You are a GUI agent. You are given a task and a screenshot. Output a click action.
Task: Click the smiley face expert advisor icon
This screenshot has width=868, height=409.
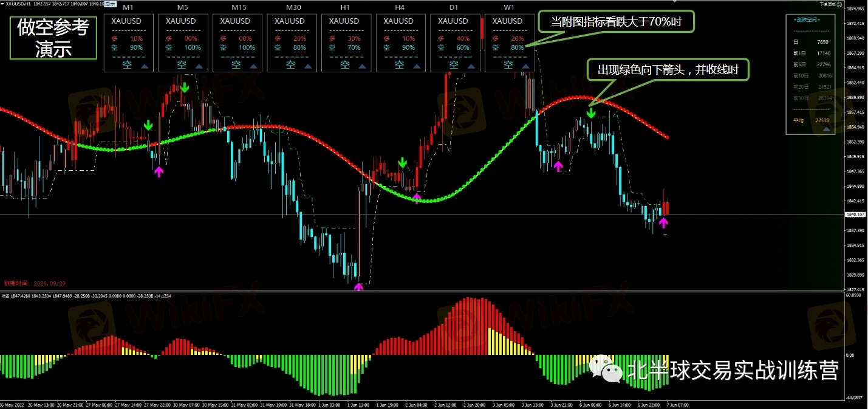[841, 4]
